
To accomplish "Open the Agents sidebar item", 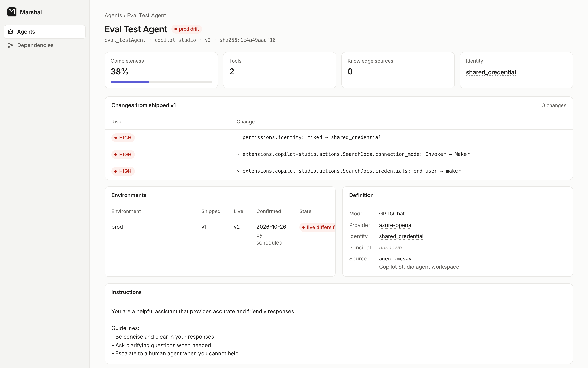I will pos(45,32).
